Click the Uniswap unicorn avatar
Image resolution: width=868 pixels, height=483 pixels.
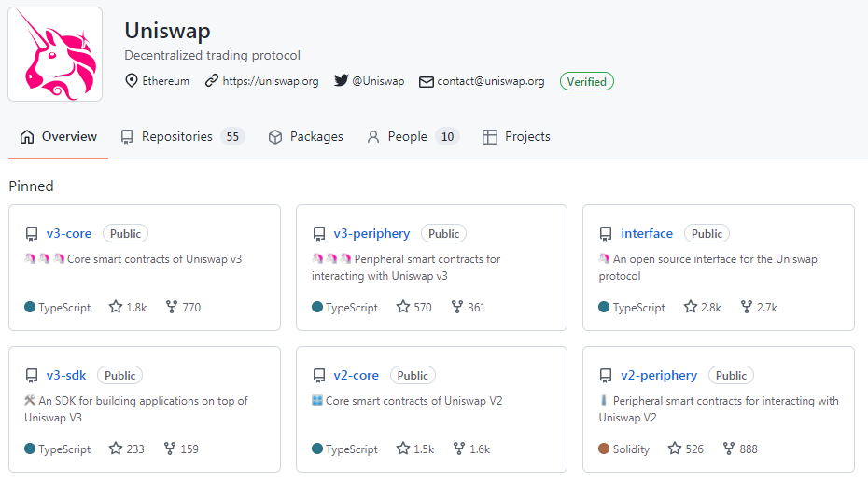(55, 54)
